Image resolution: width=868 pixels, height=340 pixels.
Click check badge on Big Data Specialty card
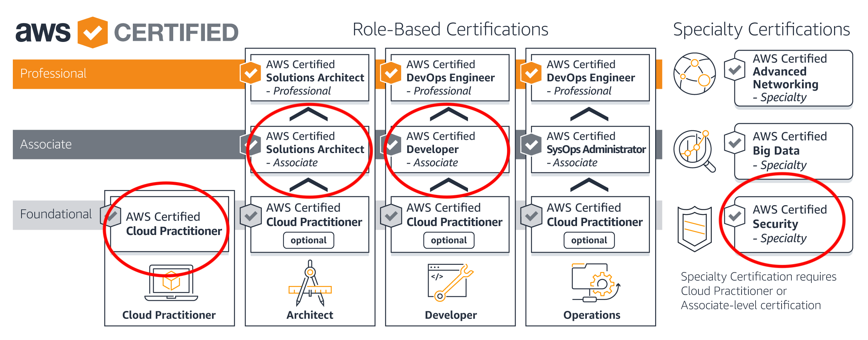click(735, 143)
